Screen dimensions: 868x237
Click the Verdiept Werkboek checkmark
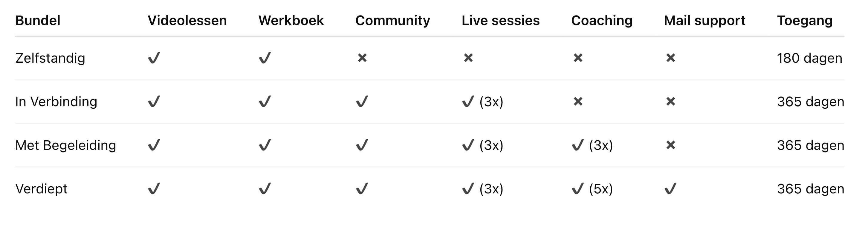pyautogui.click(x=265, y=189)
